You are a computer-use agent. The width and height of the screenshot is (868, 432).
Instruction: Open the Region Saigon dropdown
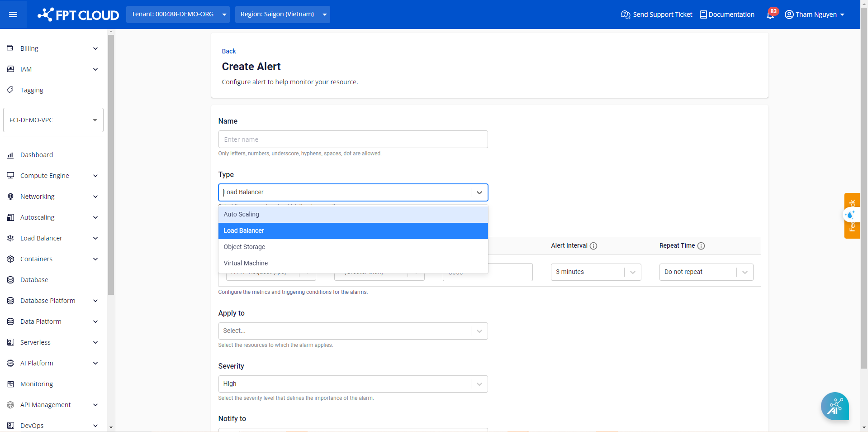click(283, 14)
